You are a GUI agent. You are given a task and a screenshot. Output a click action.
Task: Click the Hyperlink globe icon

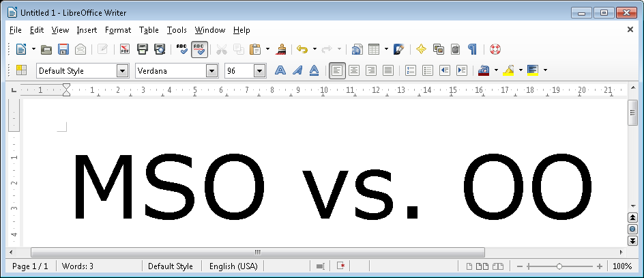click(357, 49)
